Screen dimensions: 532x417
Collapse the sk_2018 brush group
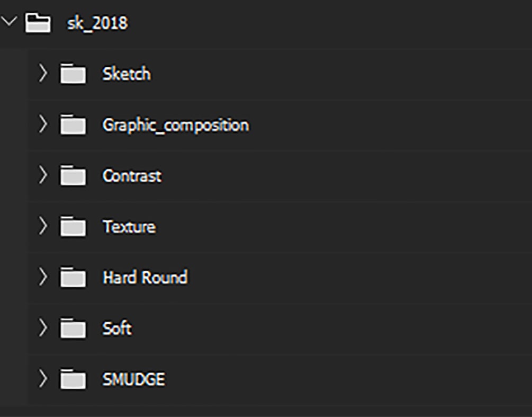8,21
